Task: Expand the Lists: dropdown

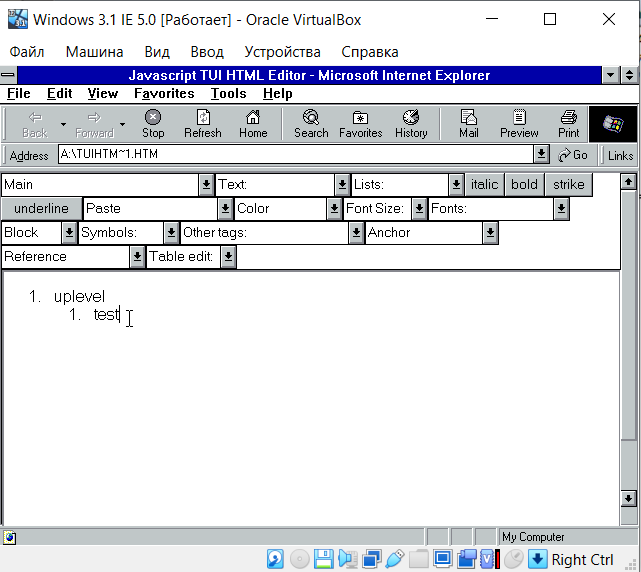Action: click(456, 185)
